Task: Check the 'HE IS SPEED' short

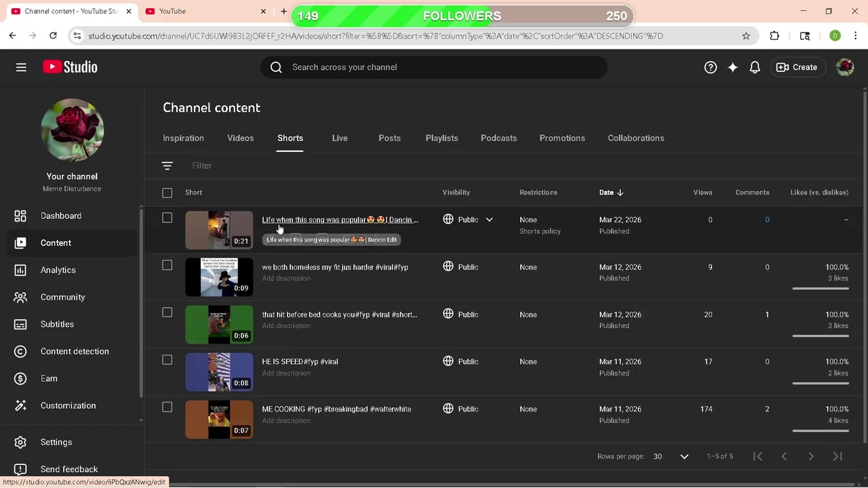Action: [167, 360]
